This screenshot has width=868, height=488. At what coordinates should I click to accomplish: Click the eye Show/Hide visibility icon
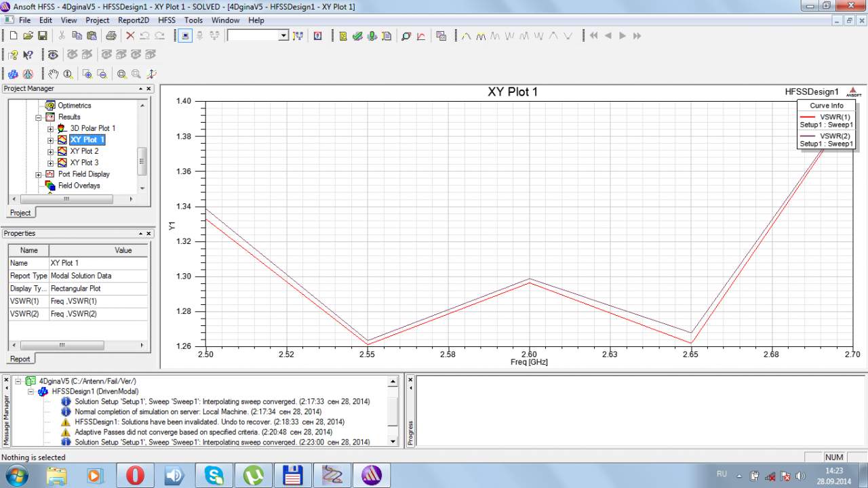pos(52,55)
